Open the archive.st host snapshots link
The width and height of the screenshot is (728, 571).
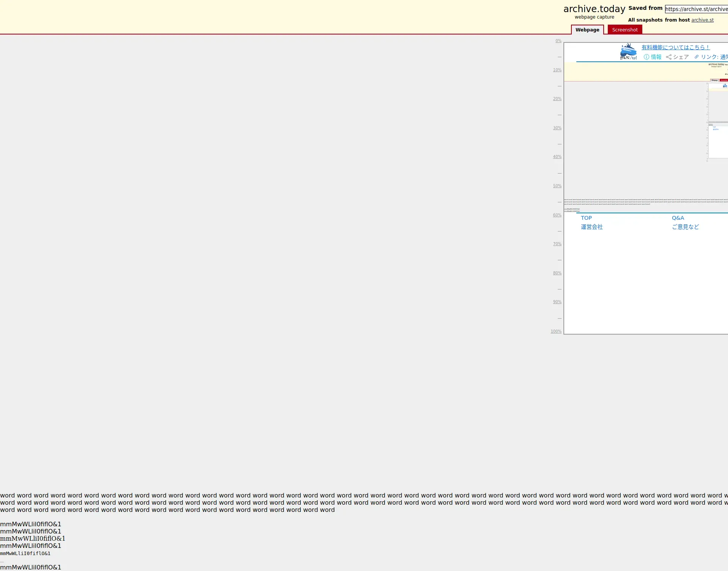click(x=702, y=20)
